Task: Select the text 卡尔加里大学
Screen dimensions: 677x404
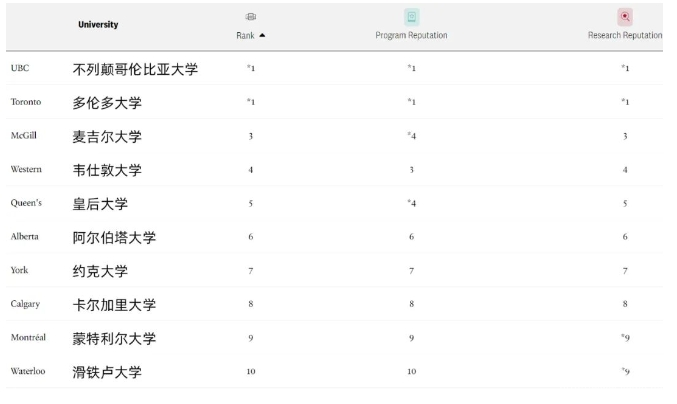Action: tap(114, 305)
